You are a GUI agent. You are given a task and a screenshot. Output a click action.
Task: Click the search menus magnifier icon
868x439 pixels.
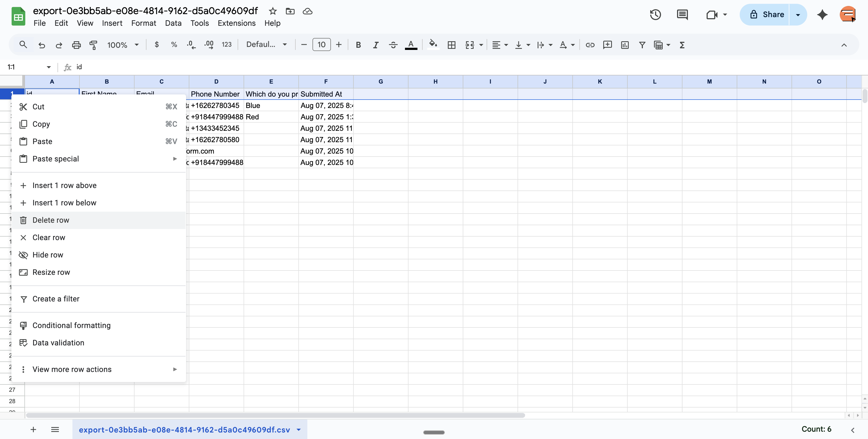(23, 45)
